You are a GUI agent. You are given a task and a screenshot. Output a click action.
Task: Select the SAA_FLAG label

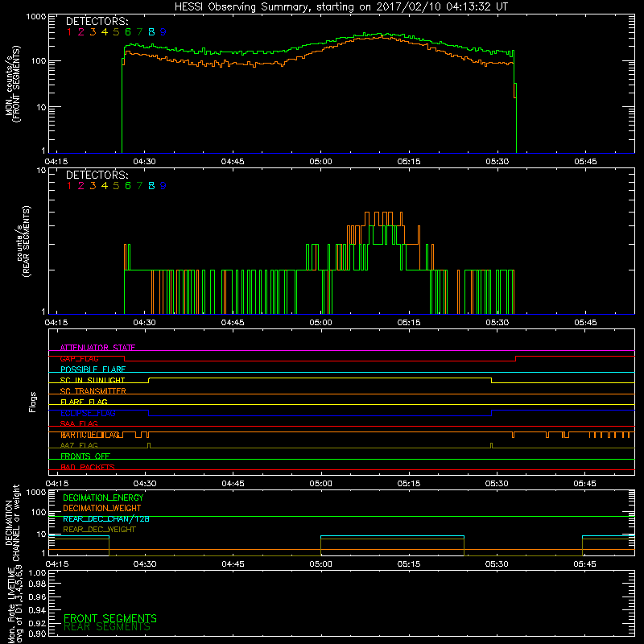[79, 423]
